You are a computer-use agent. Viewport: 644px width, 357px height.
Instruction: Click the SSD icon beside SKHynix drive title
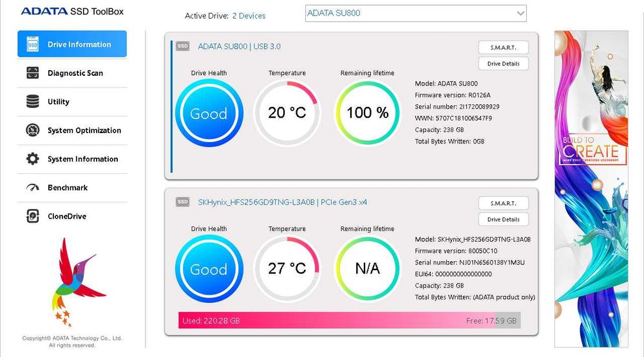pyautogui.click(x=183, y=202)
